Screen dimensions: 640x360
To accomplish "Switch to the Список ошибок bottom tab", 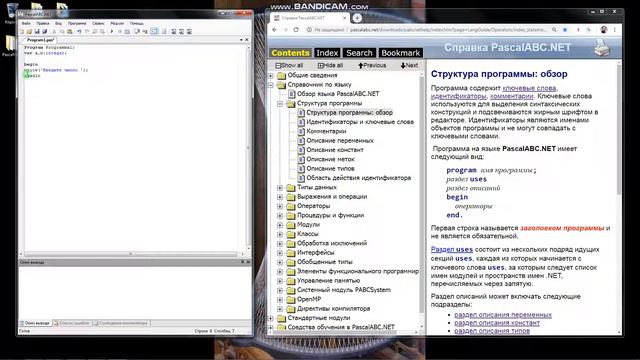I will [x=72, y=323].
